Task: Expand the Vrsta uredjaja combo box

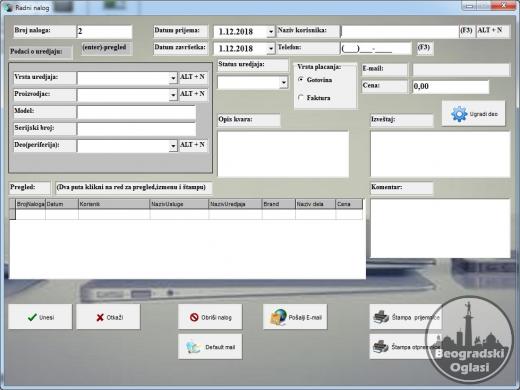Action: tap(173, 78)
